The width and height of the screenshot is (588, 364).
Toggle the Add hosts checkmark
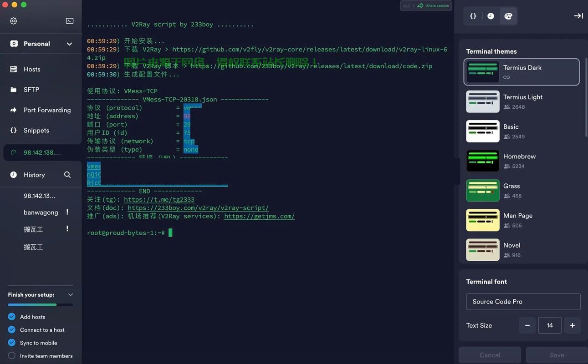[12, 317]
